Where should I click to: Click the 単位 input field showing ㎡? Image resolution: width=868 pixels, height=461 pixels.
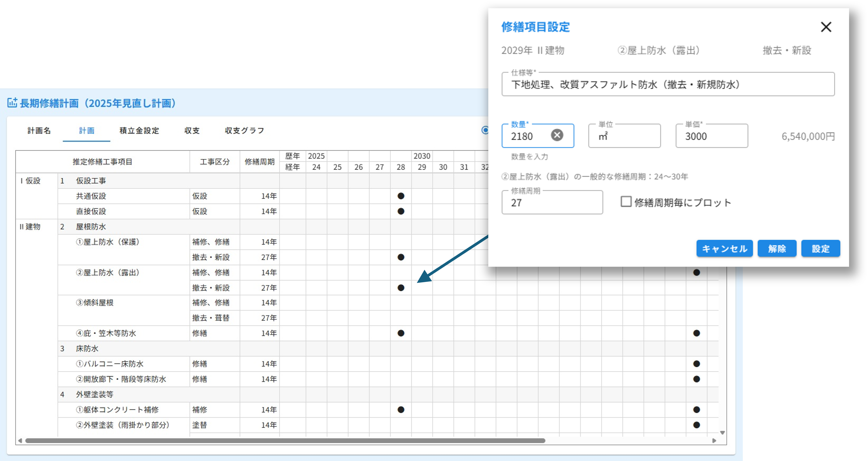click(x=624, y=136)
